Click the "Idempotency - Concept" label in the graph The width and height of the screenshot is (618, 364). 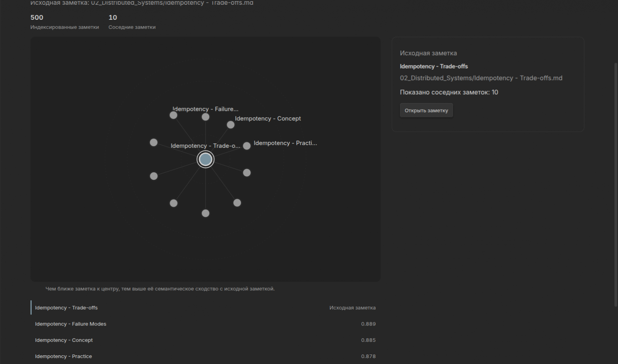click(268, 118)
